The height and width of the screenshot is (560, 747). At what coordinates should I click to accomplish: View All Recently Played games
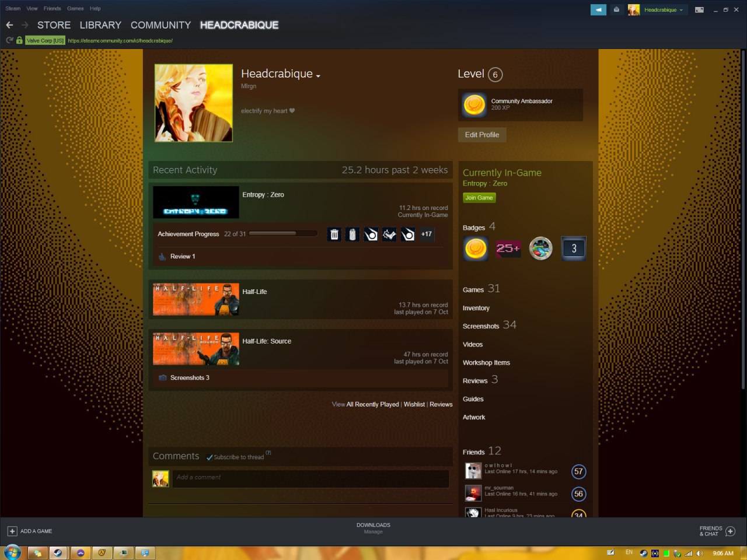(373, 404)
